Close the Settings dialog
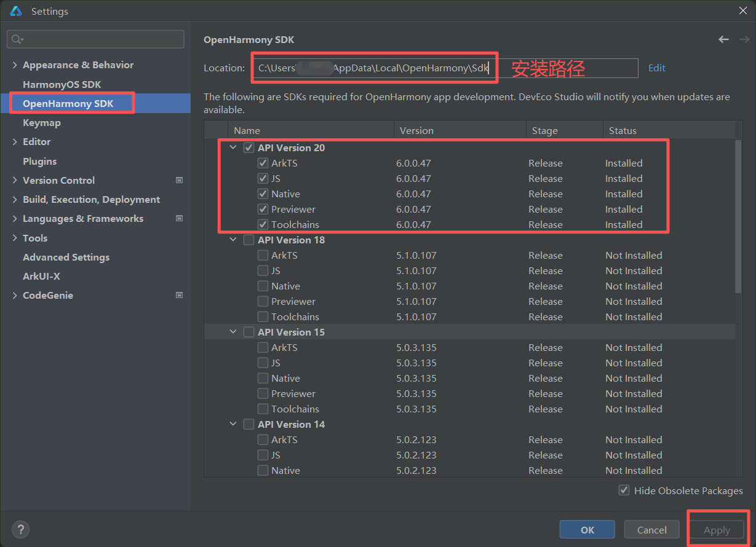 click(x=743, y=10)
